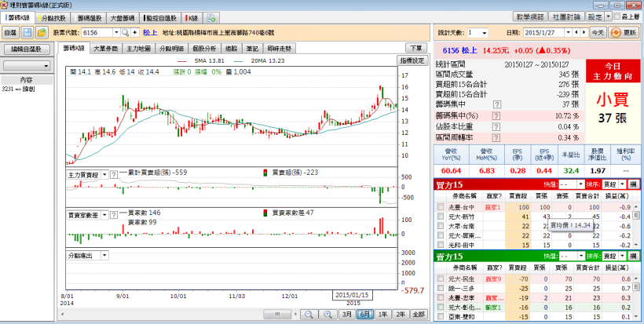644x324 pixels.
Task: Open the date picker dropdown arrow
Action: pos(568,32)
